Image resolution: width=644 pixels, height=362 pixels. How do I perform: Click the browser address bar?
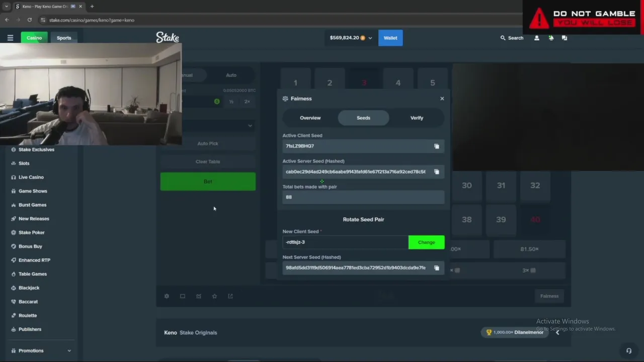click(282, 20)
